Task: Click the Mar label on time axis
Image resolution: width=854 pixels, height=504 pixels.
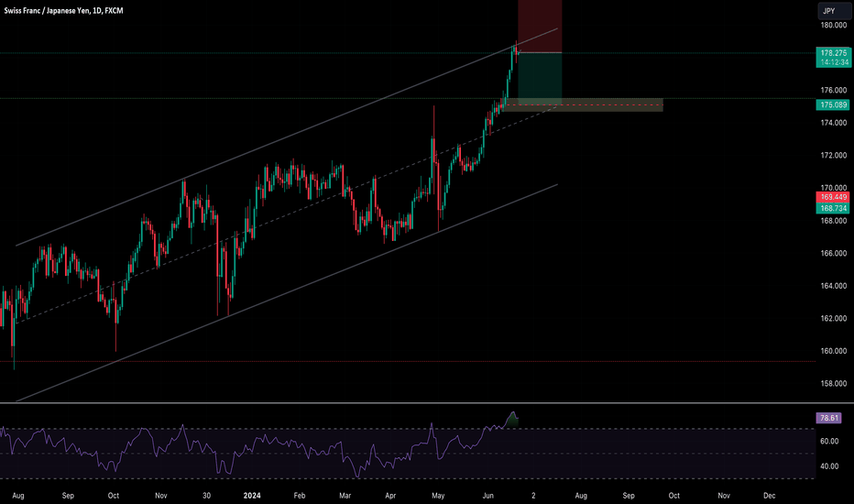Action: [345, 495]
